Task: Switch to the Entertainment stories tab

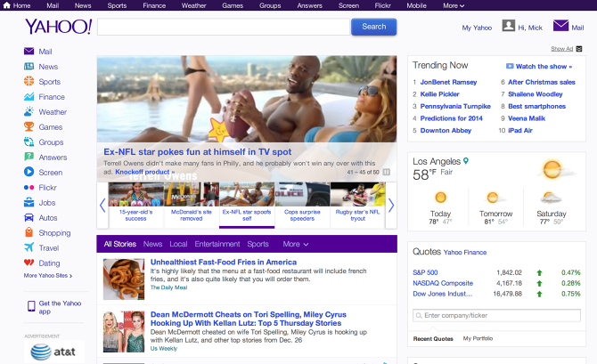Action: (x=217, y=244)
